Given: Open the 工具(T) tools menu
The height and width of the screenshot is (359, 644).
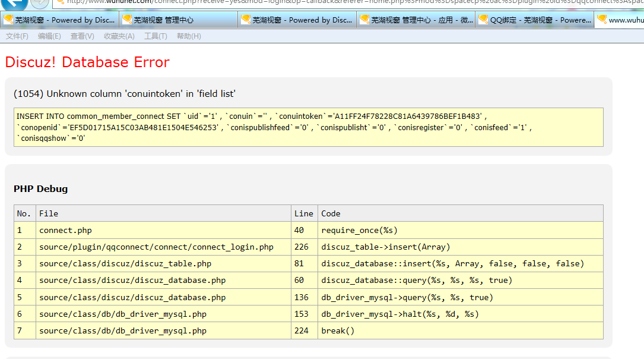Looking at the screenshot, I should 156,36.
